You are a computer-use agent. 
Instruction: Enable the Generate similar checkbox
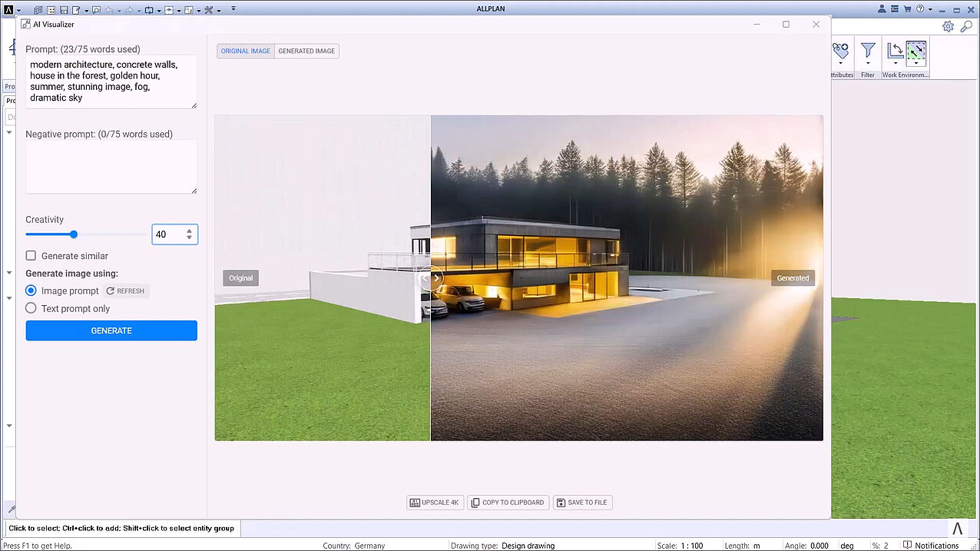click(31, 256)
